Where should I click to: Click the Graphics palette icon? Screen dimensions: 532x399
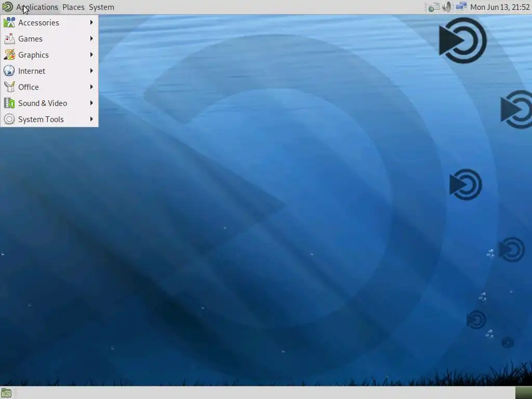(9, 55)
